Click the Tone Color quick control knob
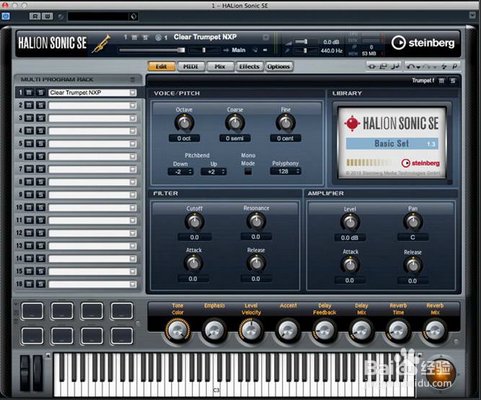 (178, 330)
